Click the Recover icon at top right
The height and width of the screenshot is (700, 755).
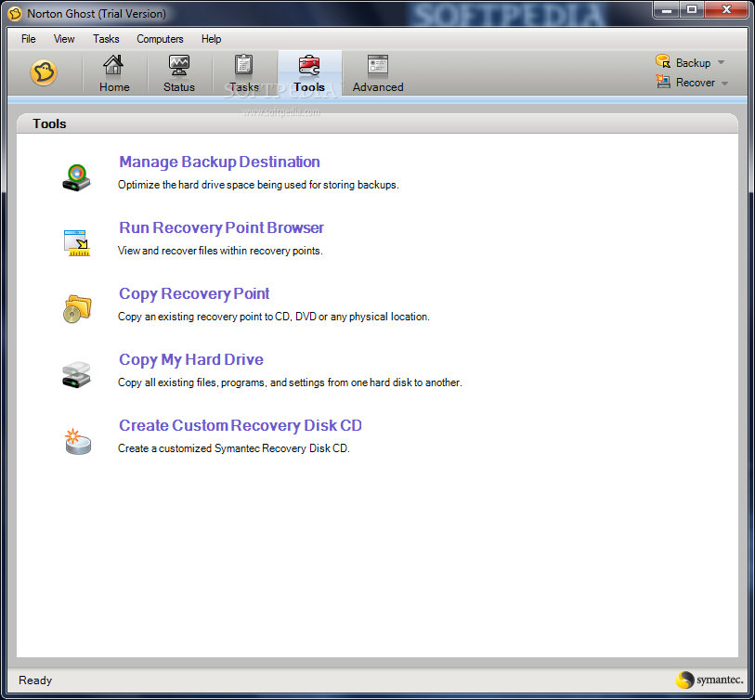click(x=663, y=82)
